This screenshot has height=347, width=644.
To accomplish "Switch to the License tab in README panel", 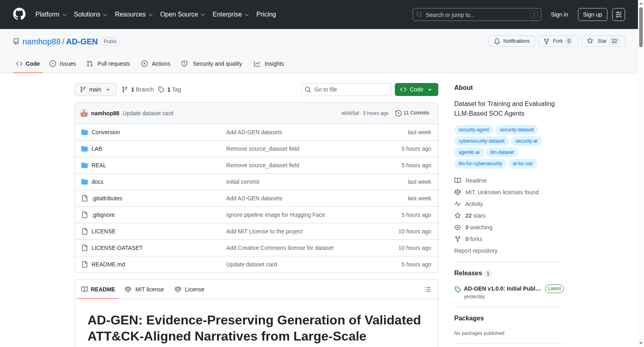I will pyautogui.click(x=190, y=289).
